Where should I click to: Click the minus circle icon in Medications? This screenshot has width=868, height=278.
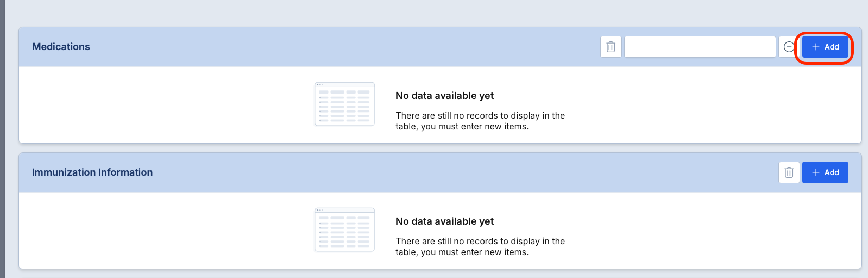(x=789, y=47)
